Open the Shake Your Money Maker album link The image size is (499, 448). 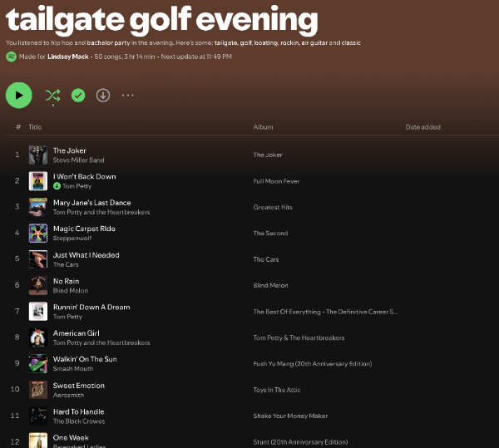pyautogui.click(x=290, y=416)
